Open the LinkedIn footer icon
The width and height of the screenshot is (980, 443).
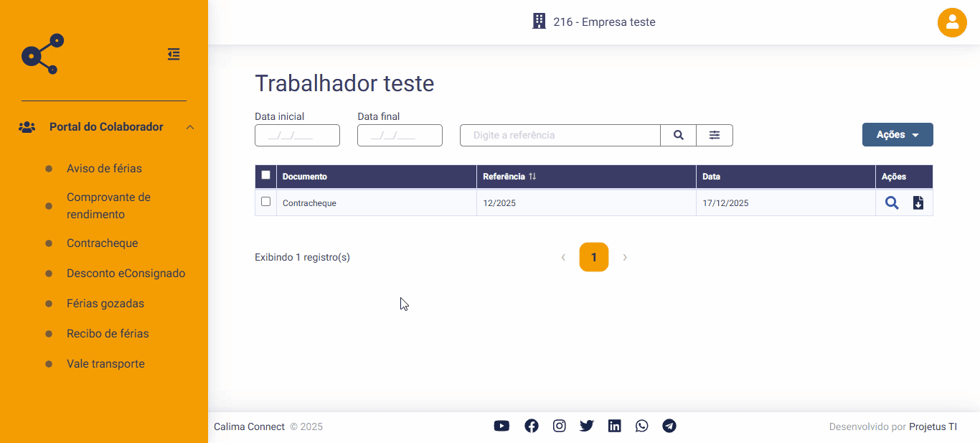pyautogui.click(x=615, y=426)
